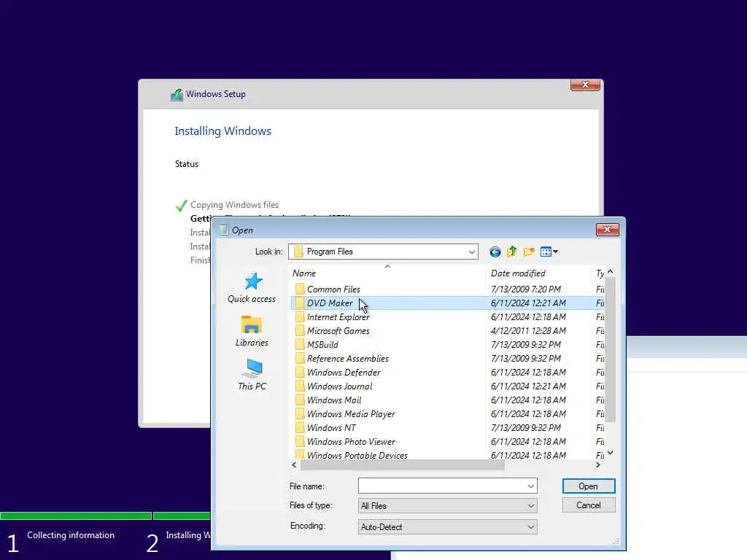Click the Windows Setup title icon
Image resolution: width=747 pixels, height=560 pixels.
point(177,94)
